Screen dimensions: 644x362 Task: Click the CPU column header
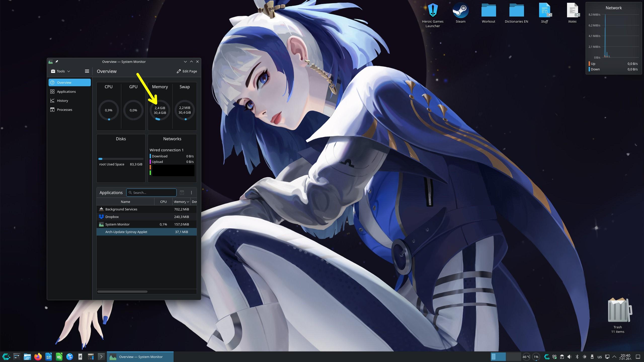click(163, 202)
